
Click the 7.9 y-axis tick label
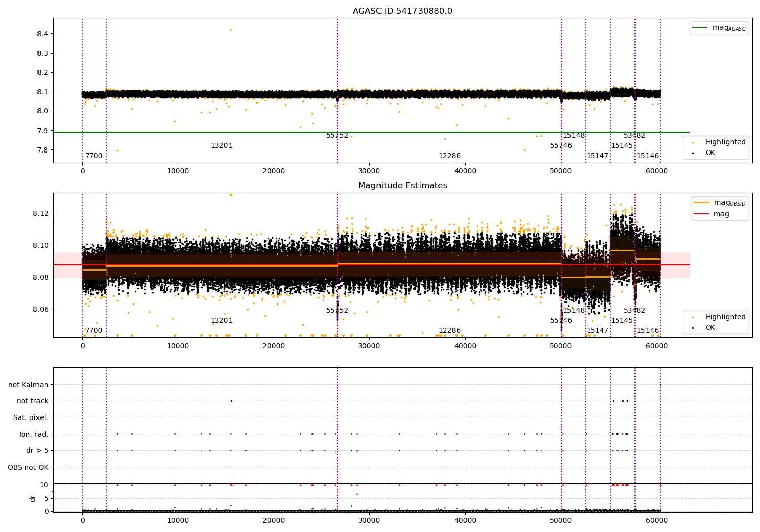pos(43,131)
